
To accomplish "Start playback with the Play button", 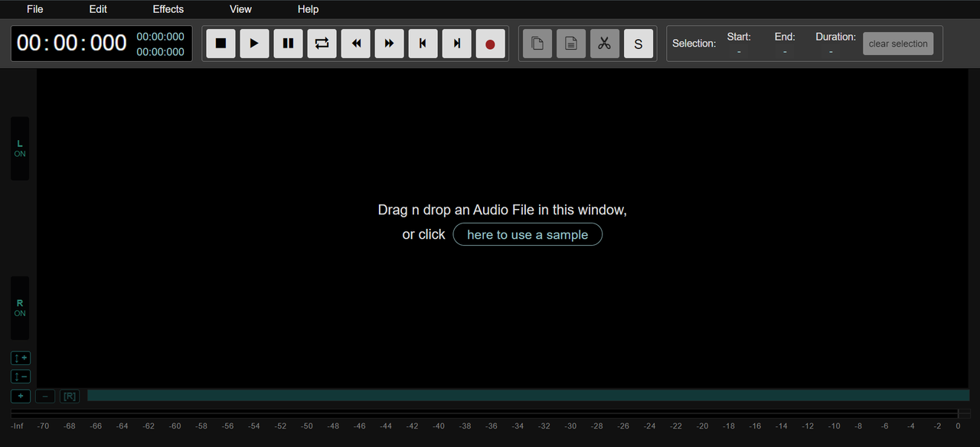I will [x=254, y=44].
